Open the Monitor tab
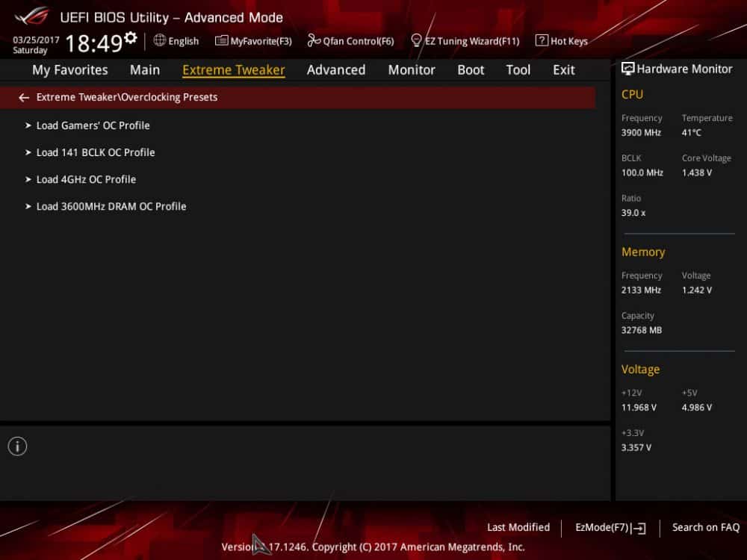 pyautogui.click(x=412, y=70)
